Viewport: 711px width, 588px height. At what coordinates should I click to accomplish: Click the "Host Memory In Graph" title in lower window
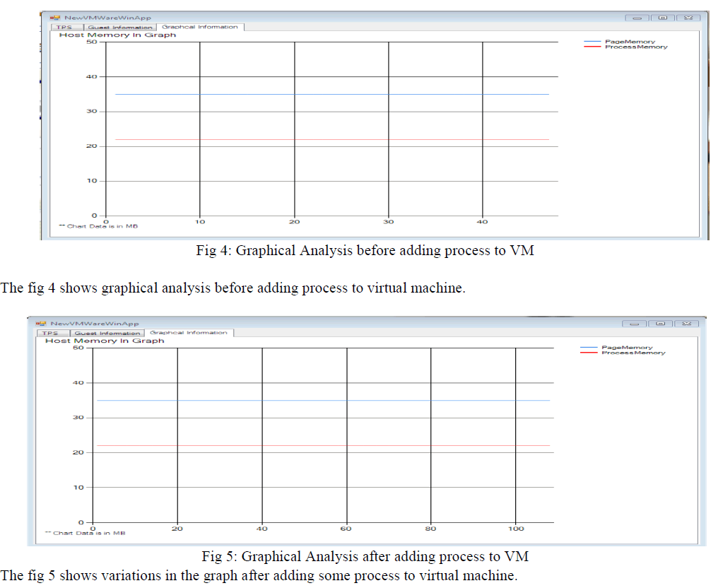click(105, 341)
